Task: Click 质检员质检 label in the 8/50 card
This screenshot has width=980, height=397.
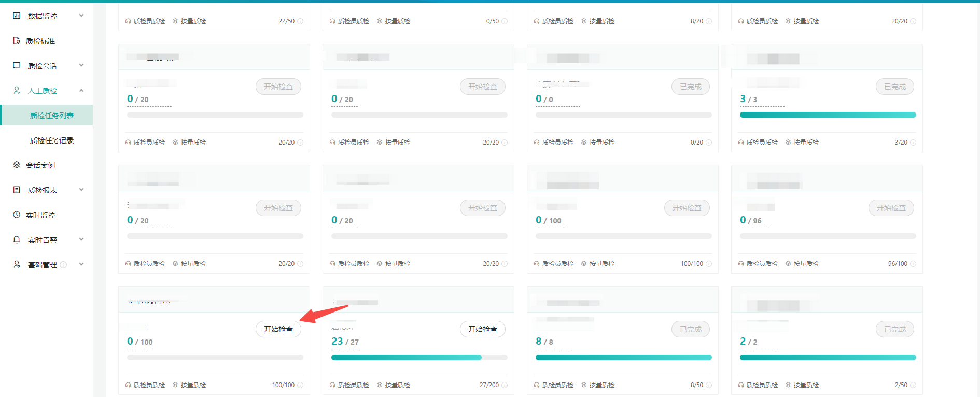Action: [558, 385]
